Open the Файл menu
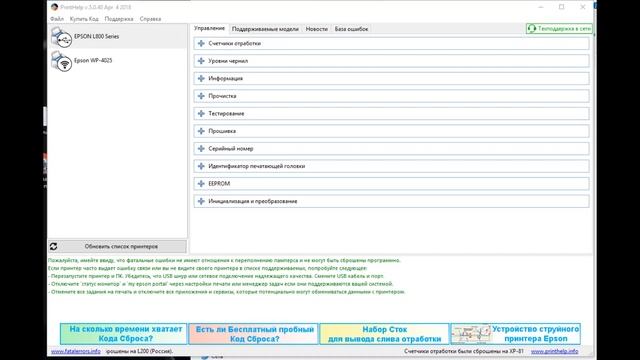The height and width of the screenshot is (360, 640). [x=57, y=19]
